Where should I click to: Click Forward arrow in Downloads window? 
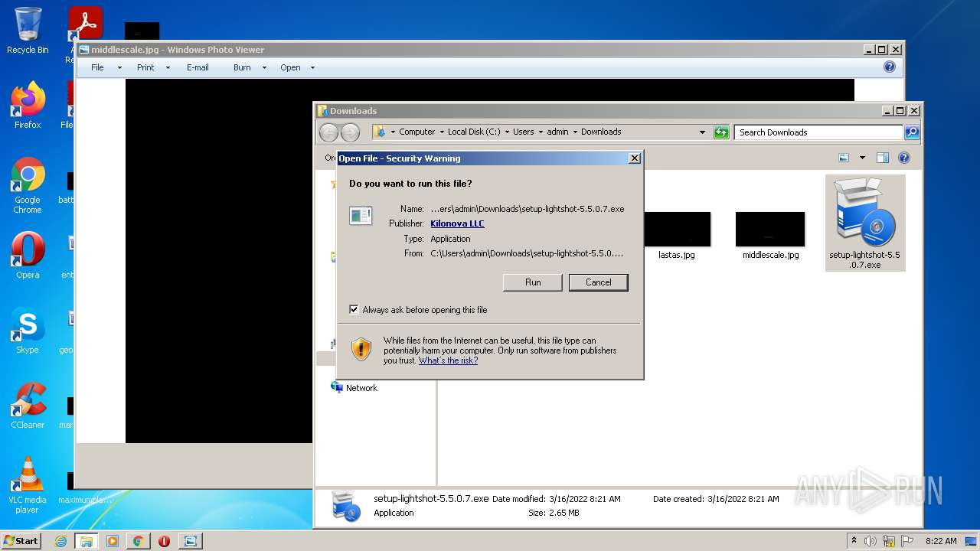pos(350,132)
